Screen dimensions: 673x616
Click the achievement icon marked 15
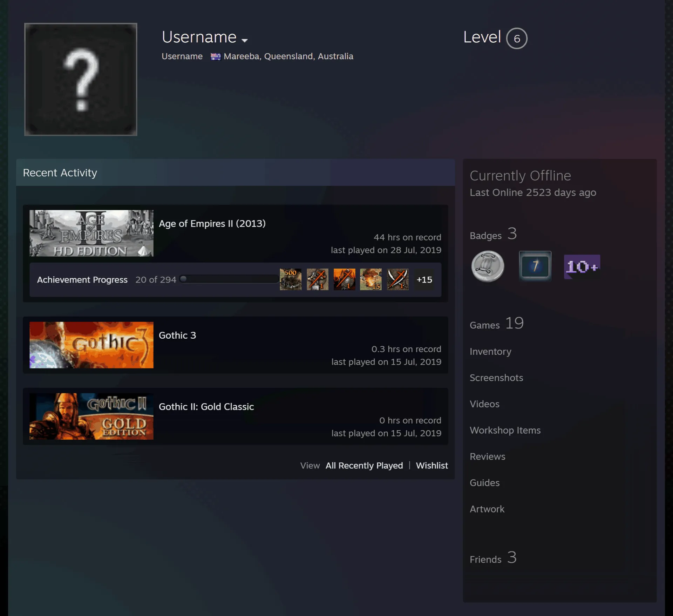(x=371, y=279)
